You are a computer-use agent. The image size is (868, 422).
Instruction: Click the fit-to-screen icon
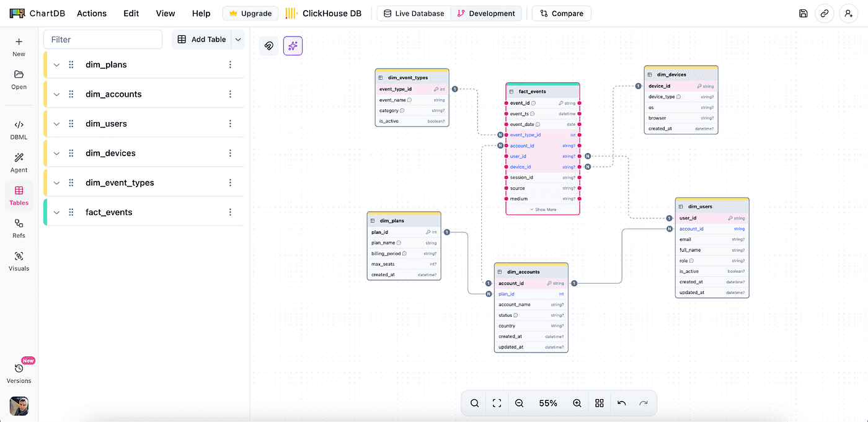pyautogui.click(x=497, y=403)
